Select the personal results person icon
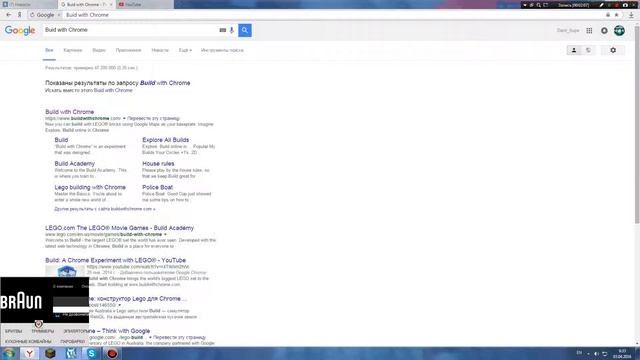 pyautogui.click(x=573, y=50)
